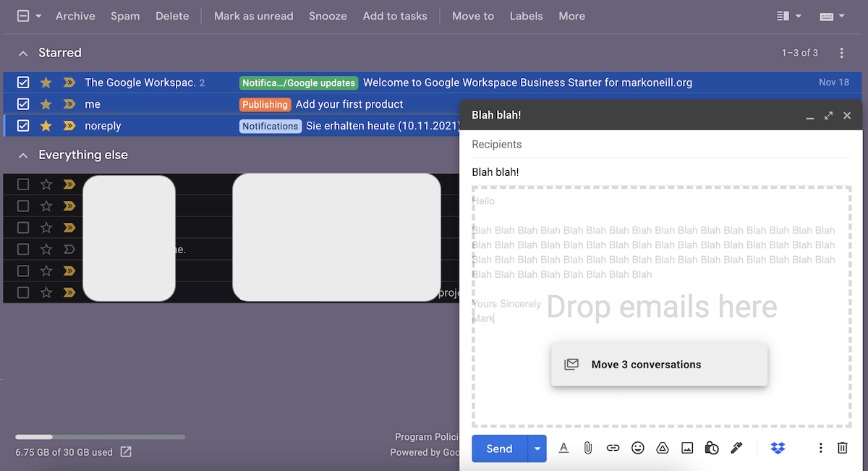Toggle confidential mode lock icon

pyautogui.click(x=712, y=449)
